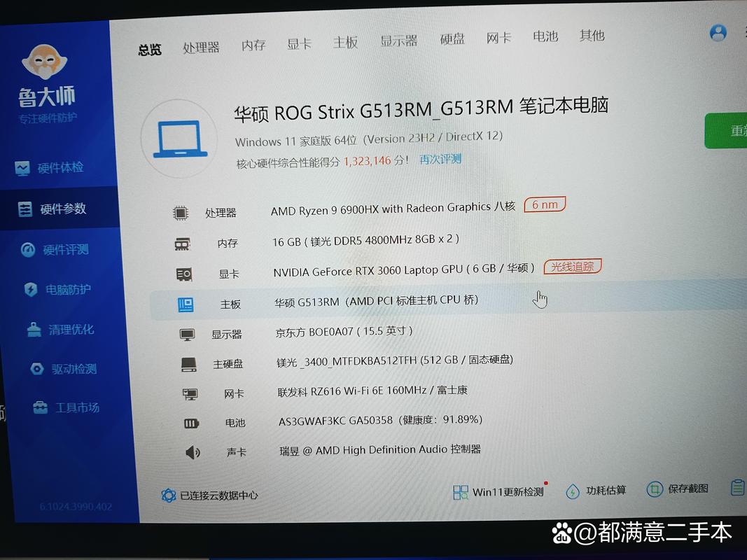Go to the 电池 tab
Viewport: 747px width, 560px height.
(x=545, y=36)
